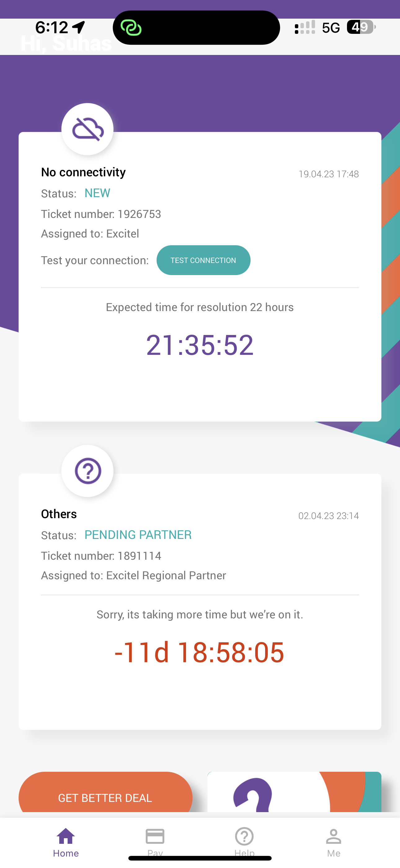The width and height of the screenshot is (400, 868).
Task: Tap the GET BETTER DEAL button
Action: click(105, 797)
